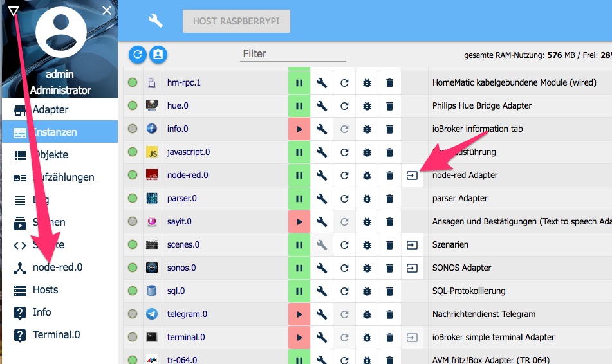This screenshot has height=364, width=612.
Task: Click 'Philips Hue Bridge Adapter' description
Action: coord(482,105)
